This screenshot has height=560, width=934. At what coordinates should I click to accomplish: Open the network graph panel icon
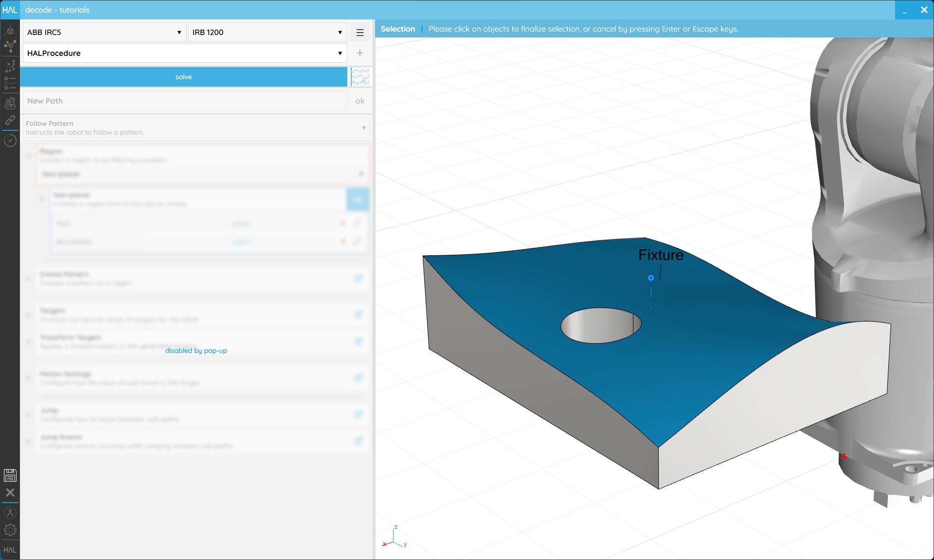tap(10, 47)
